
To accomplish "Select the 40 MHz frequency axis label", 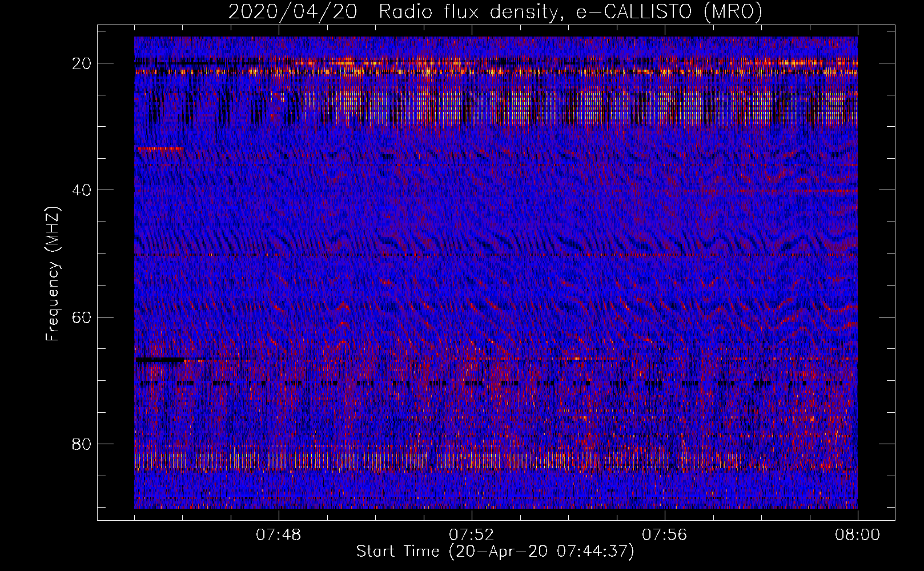I will [82, 190].
